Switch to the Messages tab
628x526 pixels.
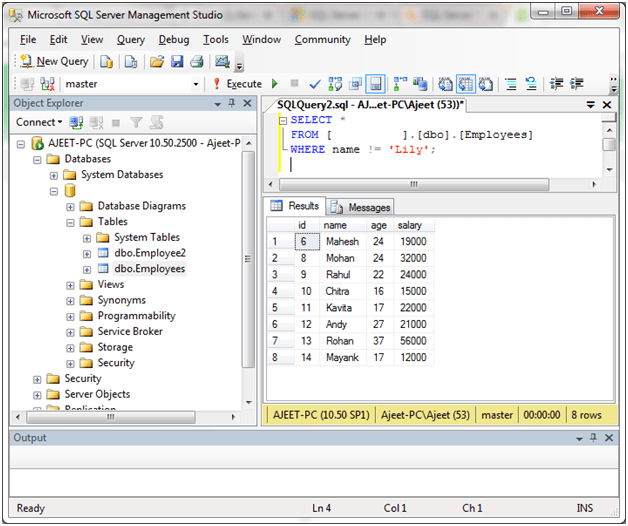[x=360, y=207]
